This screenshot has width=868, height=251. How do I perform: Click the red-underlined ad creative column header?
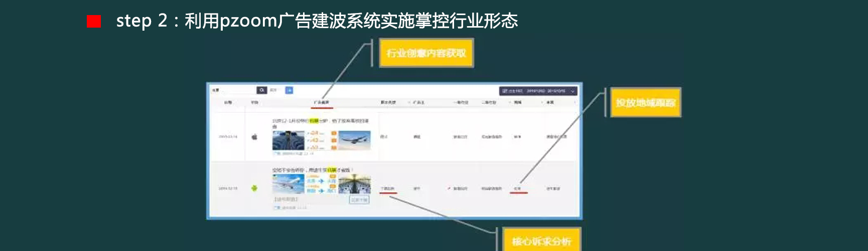click(322, 102)
